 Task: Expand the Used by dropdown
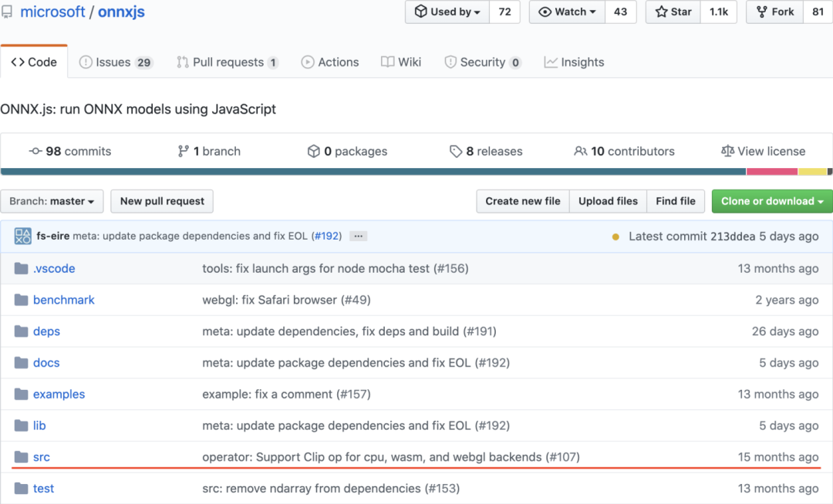pos(447,12)
